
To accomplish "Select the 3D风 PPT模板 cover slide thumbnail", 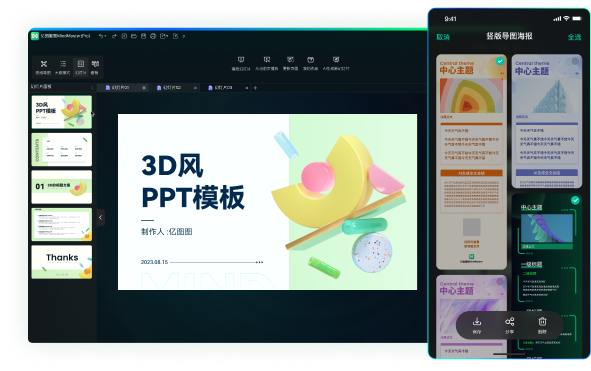I will (x=62, y=112).
